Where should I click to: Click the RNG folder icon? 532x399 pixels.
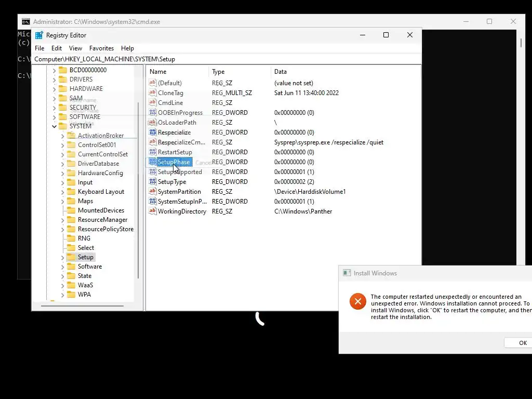click(71, 238)
